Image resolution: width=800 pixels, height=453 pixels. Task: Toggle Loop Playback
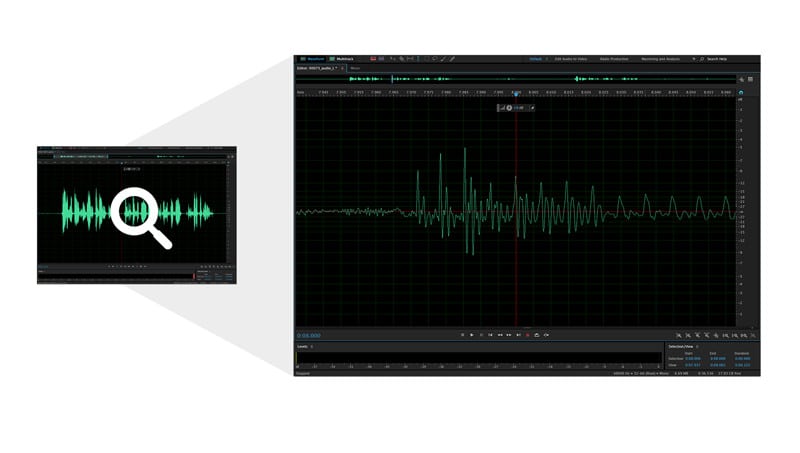click(537, 335)
